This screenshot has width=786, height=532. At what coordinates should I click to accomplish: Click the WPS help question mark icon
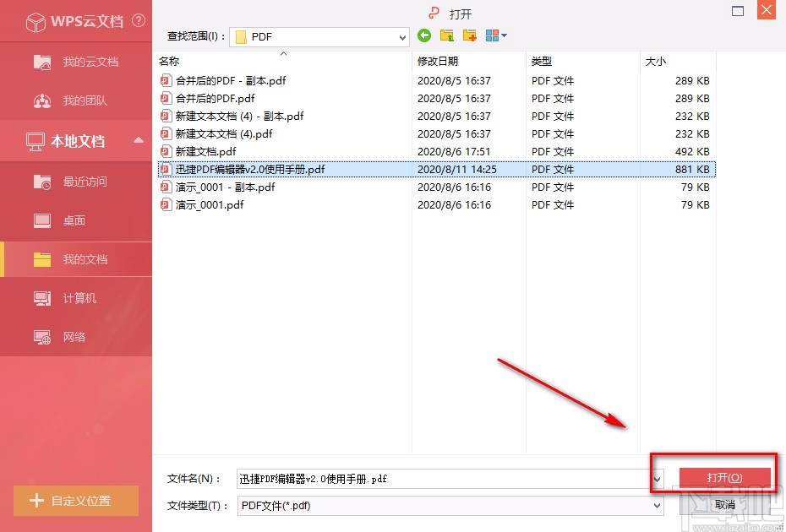[x=139, y=21]
